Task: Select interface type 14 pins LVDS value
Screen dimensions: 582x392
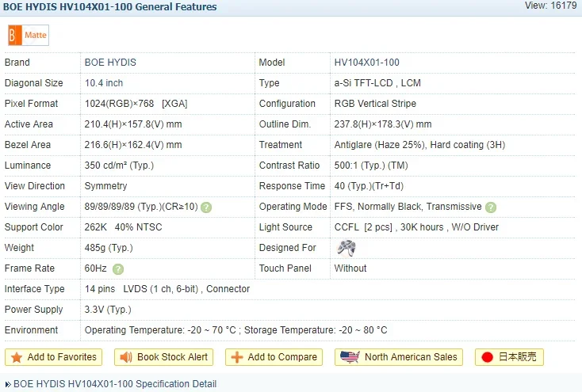Action: coord(167,289)
